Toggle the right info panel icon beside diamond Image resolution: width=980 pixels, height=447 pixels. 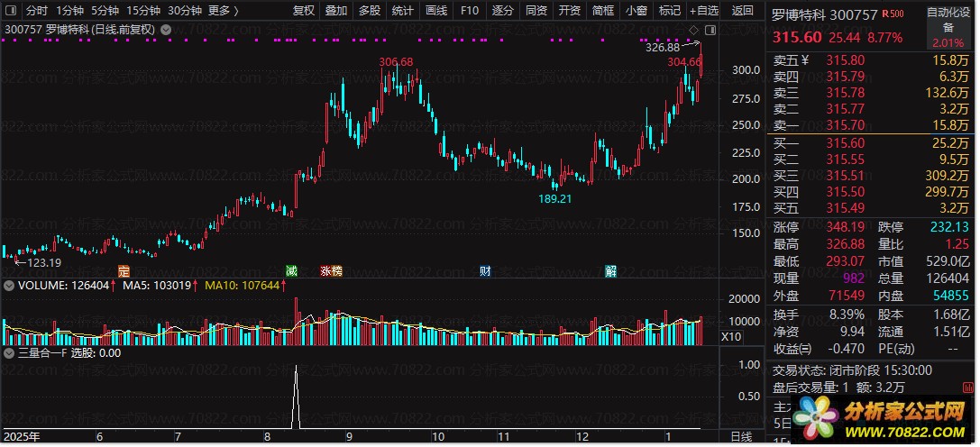(710, 30)
